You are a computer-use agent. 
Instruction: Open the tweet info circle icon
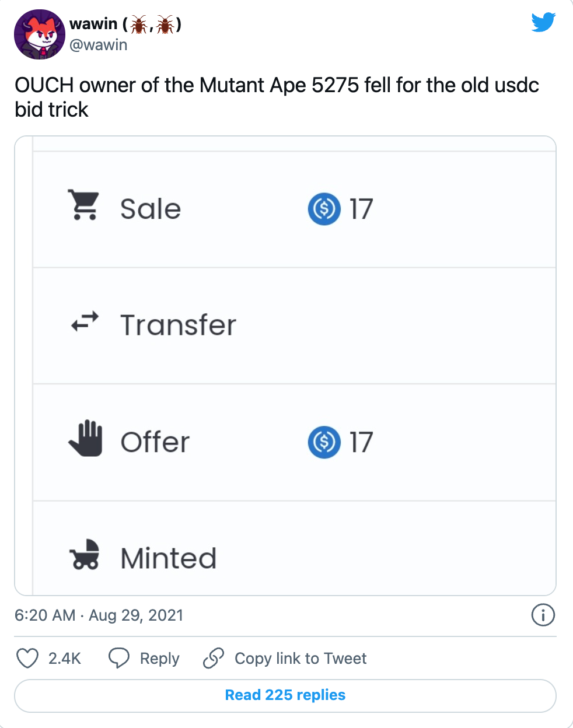click(543, 615)
